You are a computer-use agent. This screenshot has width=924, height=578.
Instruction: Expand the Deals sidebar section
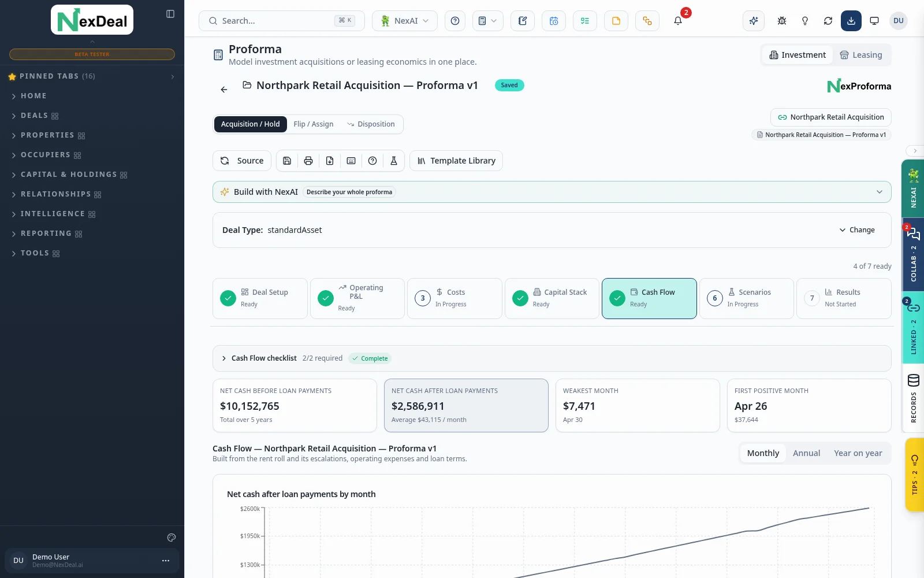[x=36, y=116]
